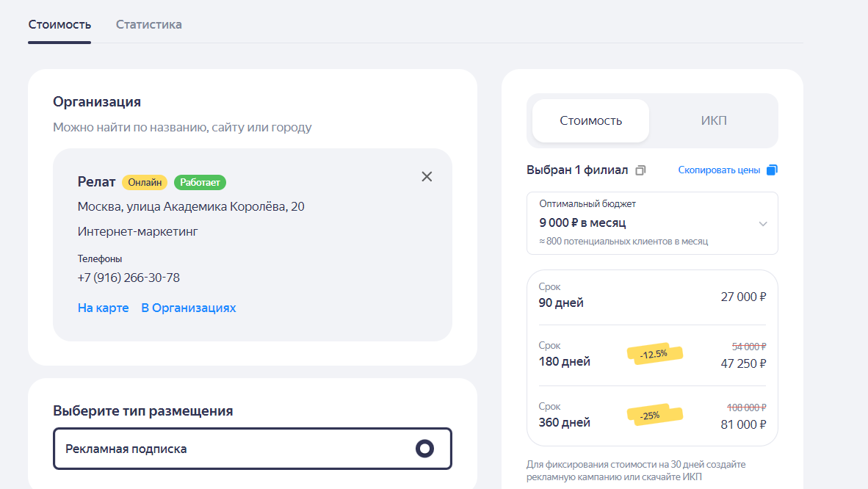The height and width of the screenshot is (489, 868).
Task: Click the Работает status badge
Action: pos(200,182)
